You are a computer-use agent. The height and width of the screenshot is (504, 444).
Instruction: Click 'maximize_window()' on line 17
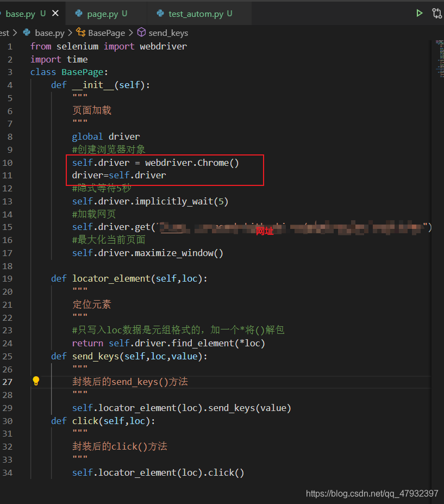pos(179,253)
